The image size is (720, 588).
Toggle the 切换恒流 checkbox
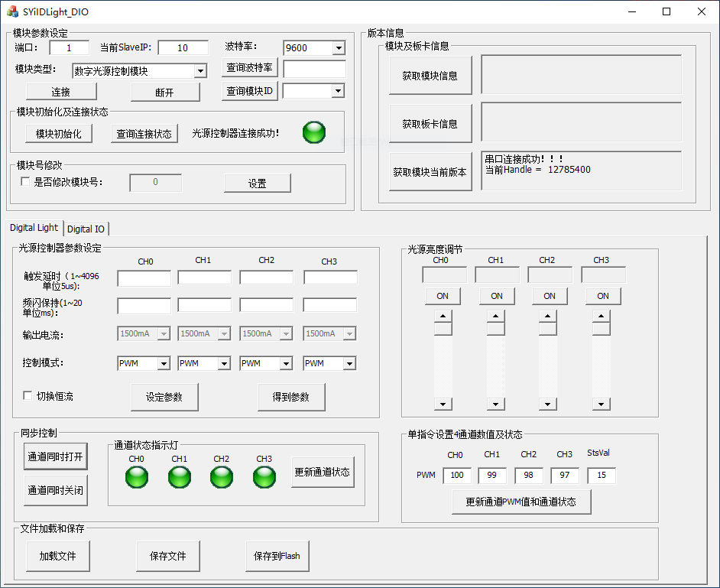pos(28,396)
